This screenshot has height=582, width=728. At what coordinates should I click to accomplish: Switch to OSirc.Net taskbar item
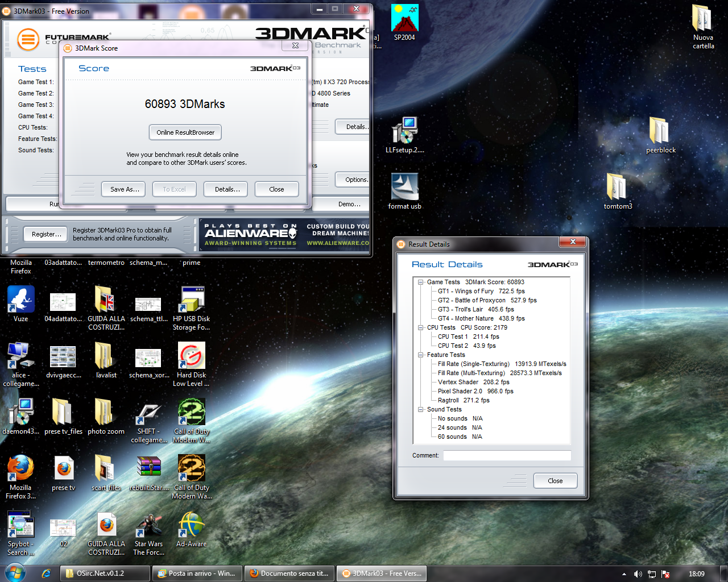click(x=105, y=573)
